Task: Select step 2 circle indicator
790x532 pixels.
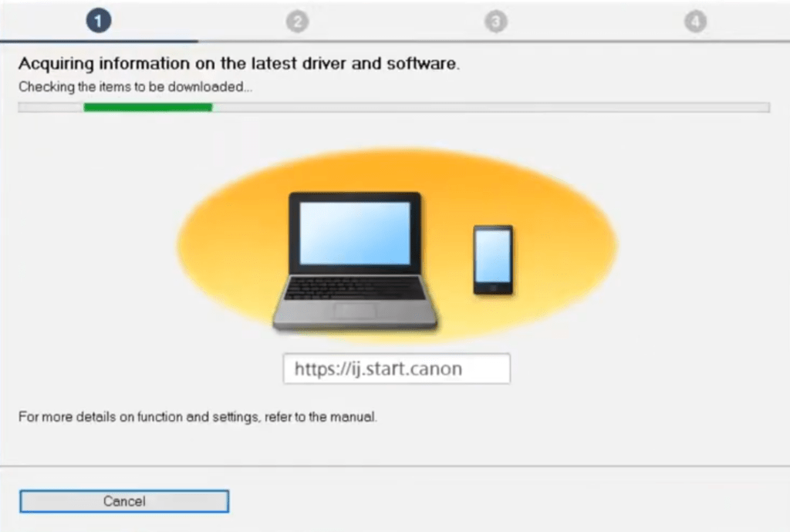Action: (x=297, y=22)
